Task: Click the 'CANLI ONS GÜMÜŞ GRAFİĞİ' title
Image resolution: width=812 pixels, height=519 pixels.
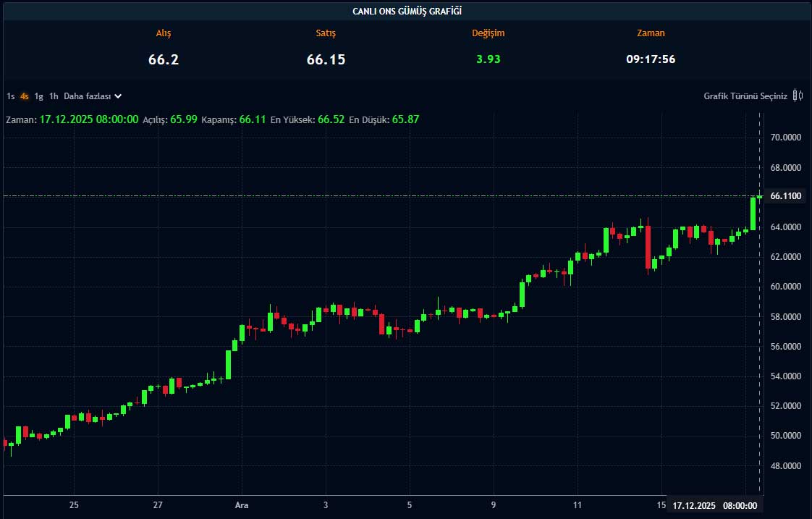Action: [x=407, y=11]
